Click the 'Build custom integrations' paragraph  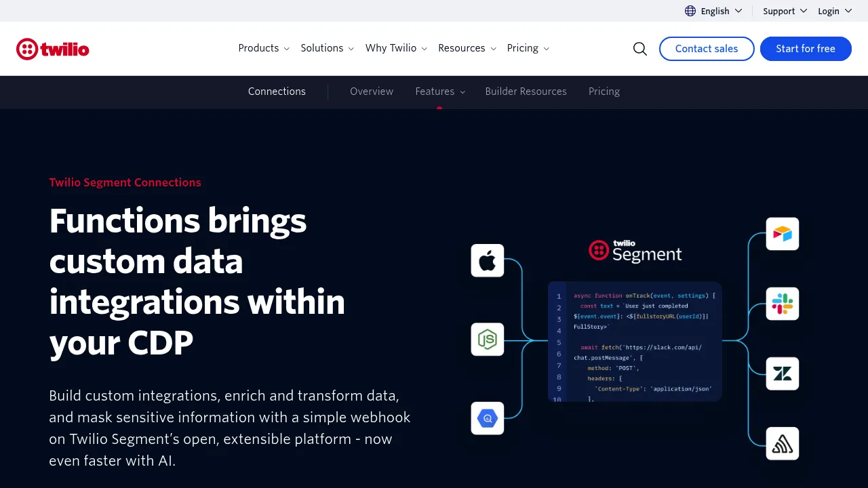tap(229, 428)
